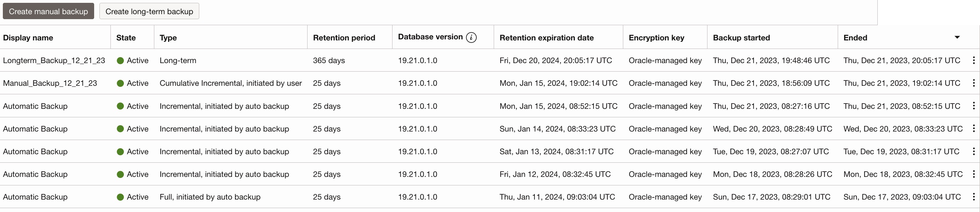Select the Longterm_Backup_12_21_23 backup name
The width and height of the screenshot is (980, 212).
coord(55,60)
